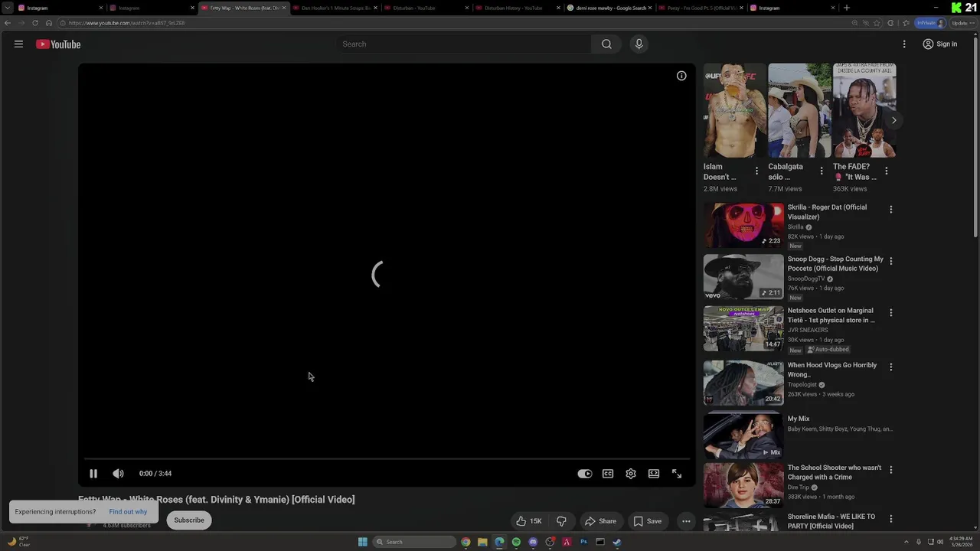This screenshot has height=551, width=980.
Task: Click the address bar URL
Action: point(126,23)
